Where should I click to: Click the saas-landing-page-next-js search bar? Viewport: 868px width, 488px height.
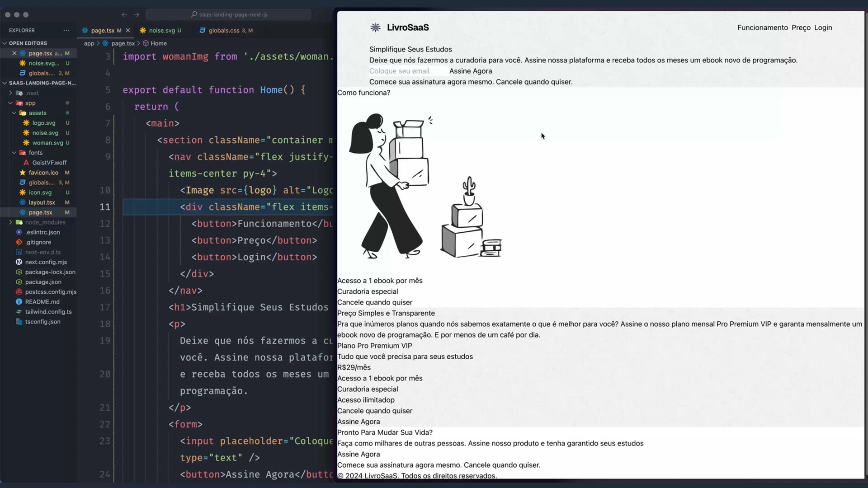click(229, 14)
